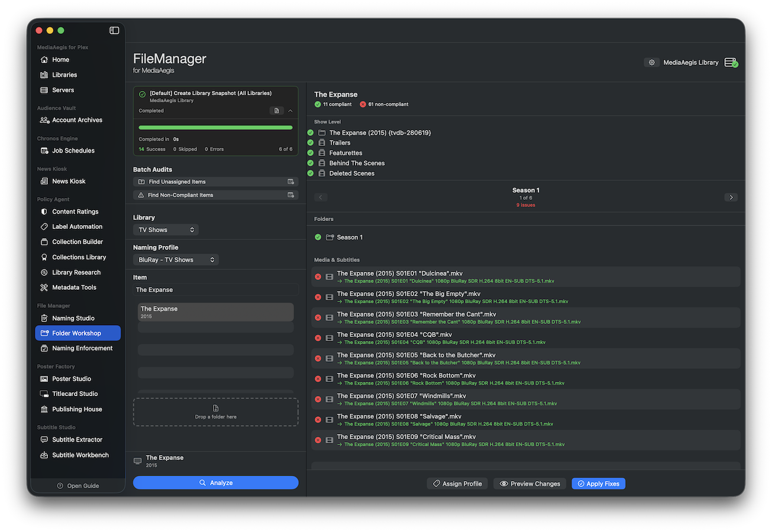Click the Collection Builder icon

[x=44, y=242]
